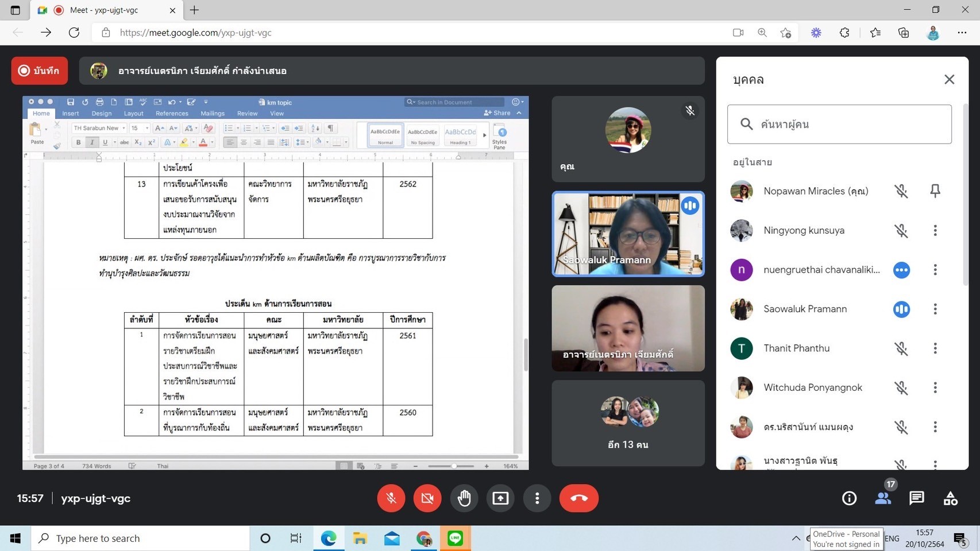This screenshot has height=551, width=980.
Task: Unmute the microphone in the call controls
Action: point(391,498)
